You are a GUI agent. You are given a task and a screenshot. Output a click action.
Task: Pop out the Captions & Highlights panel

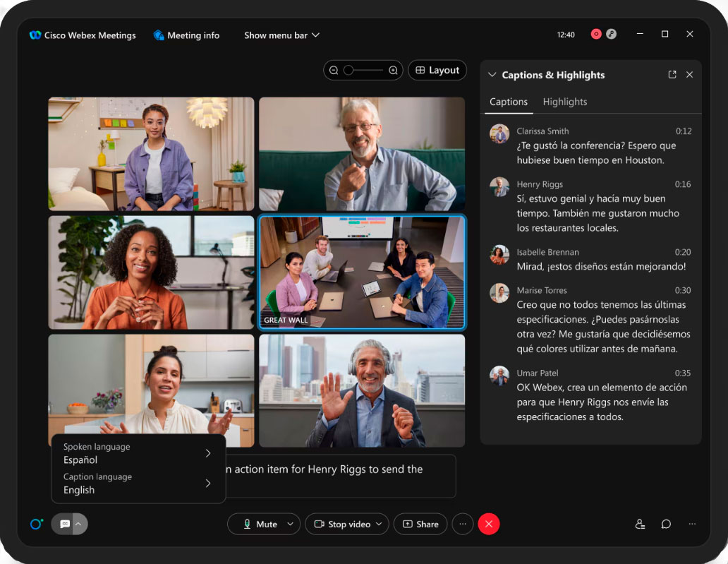click(x=672, y=74)
